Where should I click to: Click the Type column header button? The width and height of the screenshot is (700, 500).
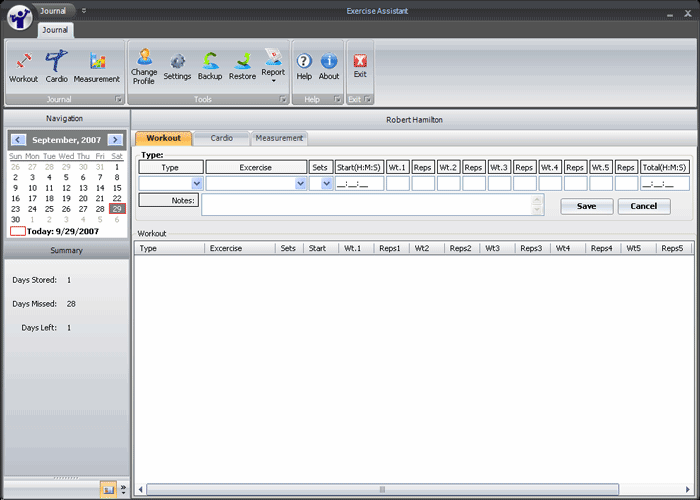pyautogui.click(x=171, y=167)
